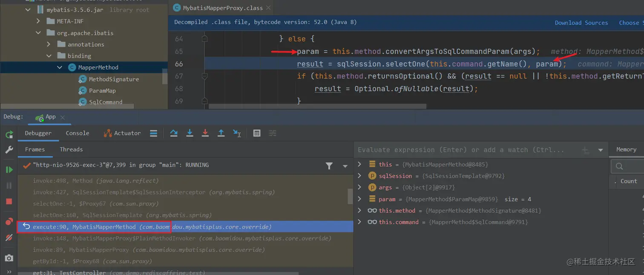Resume program with green play icon
This screenshot has height=275, width=644.
(9, 170)
